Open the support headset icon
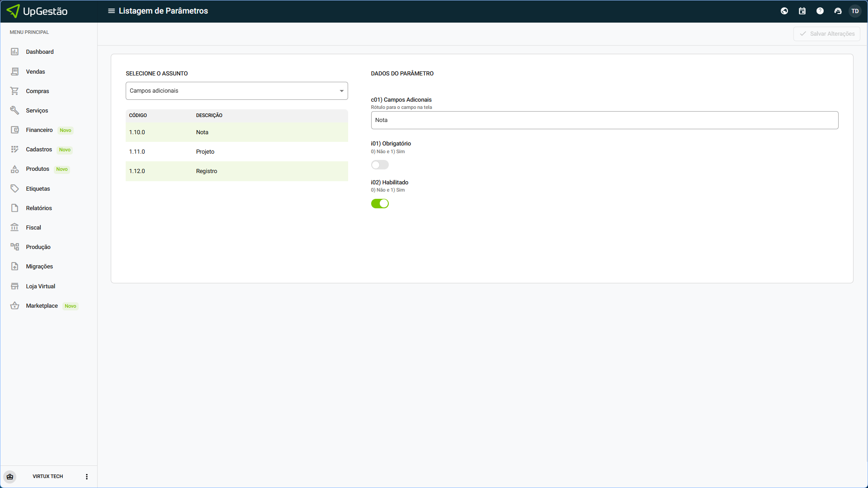This screenshot has width=868, height=488. (838, 11)
